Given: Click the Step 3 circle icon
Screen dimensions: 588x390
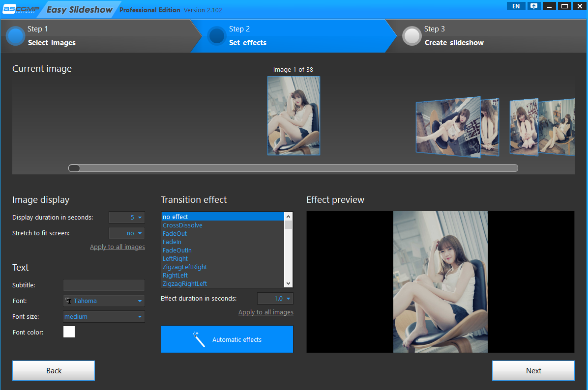Looking at the screenshot, I should [412, 36].
